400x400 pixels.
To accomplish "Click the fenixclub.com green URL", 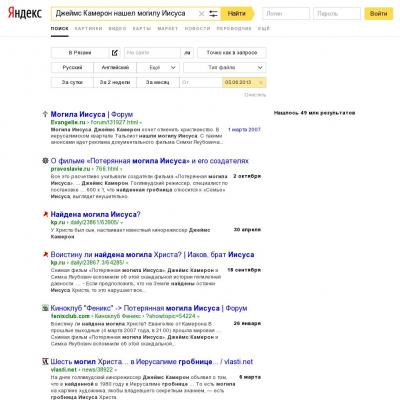I will tap(70, 316).
